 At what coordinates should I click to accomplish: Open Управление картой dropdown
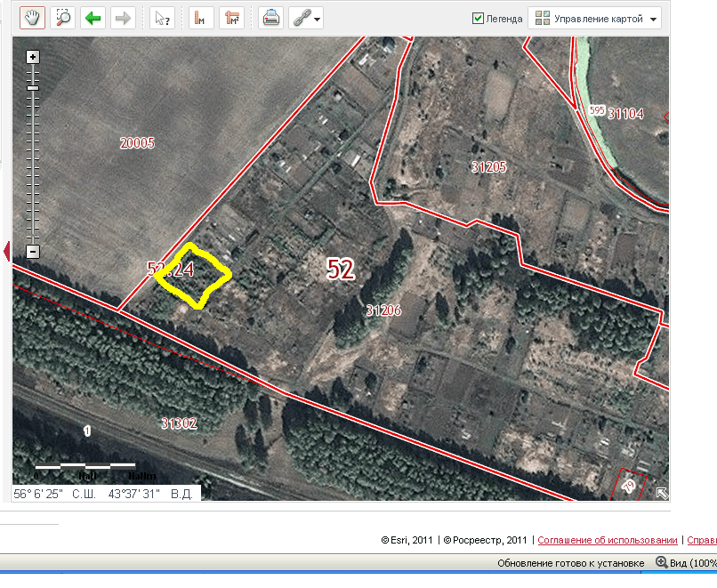click(594, 19)
